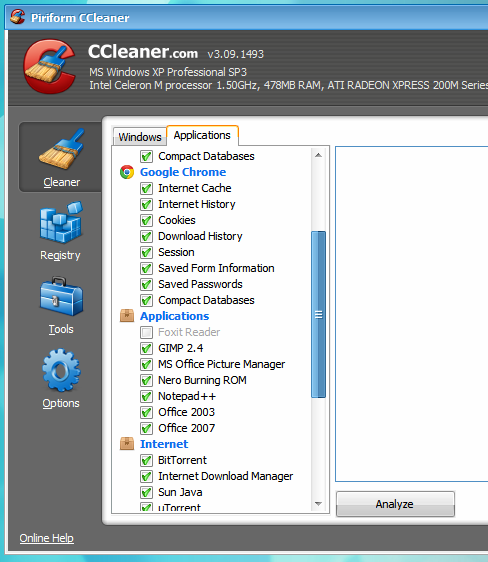488x562 pixels.
Task: Click the Piriform CCleaner title bar icon
Action: (17, 17)
